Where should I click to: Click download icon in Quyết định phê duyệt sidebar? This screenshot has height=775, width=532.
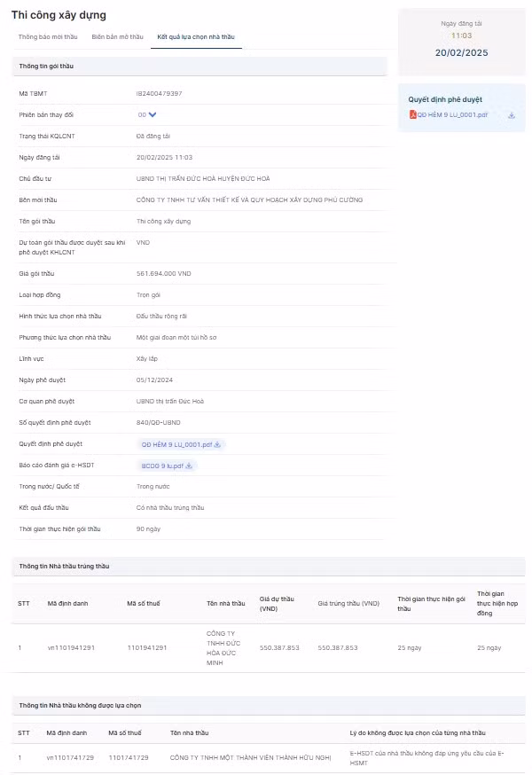[512, 115]
